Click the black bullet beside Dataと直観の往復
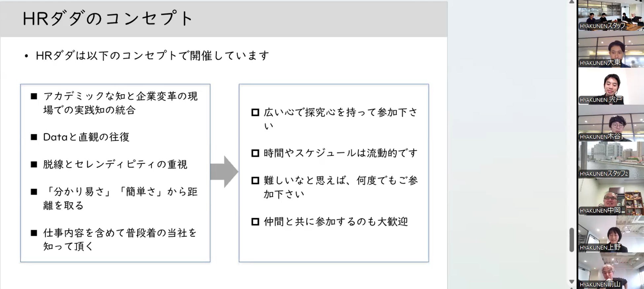644x289 pixels. pyautogui.click(x=34, y=137)
